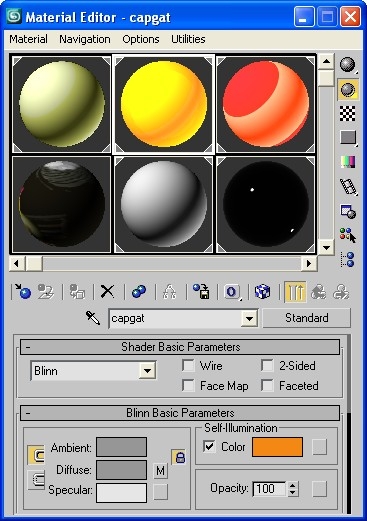The image size is (367, 521).
Task: Toggle the checkered Background icon
Action: coord(347,113)
